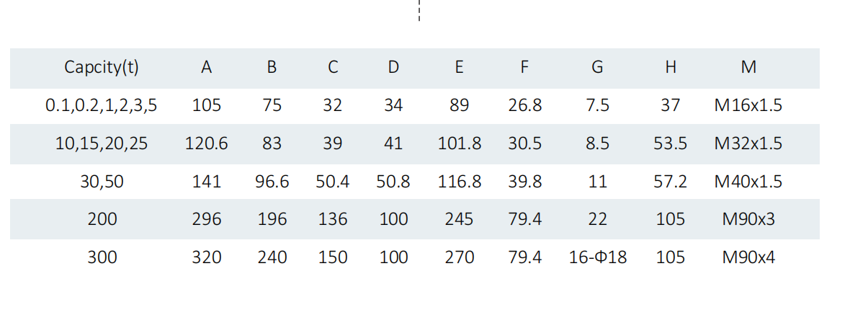The height and width of the screenshot is (310, 868).
Task: Select the 296 cell in the 200 row
Action: tap(206, 219)
